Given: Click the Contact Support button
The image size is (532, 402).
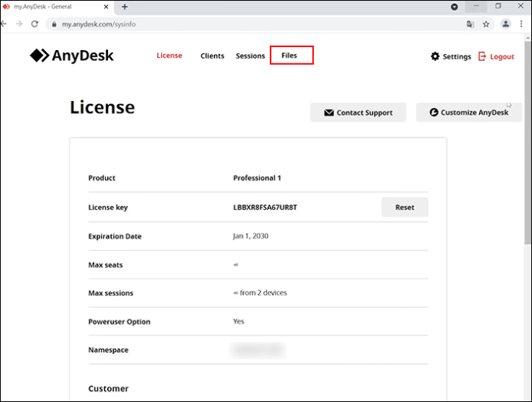Looking at the screenshot, I should pos(358,113).
